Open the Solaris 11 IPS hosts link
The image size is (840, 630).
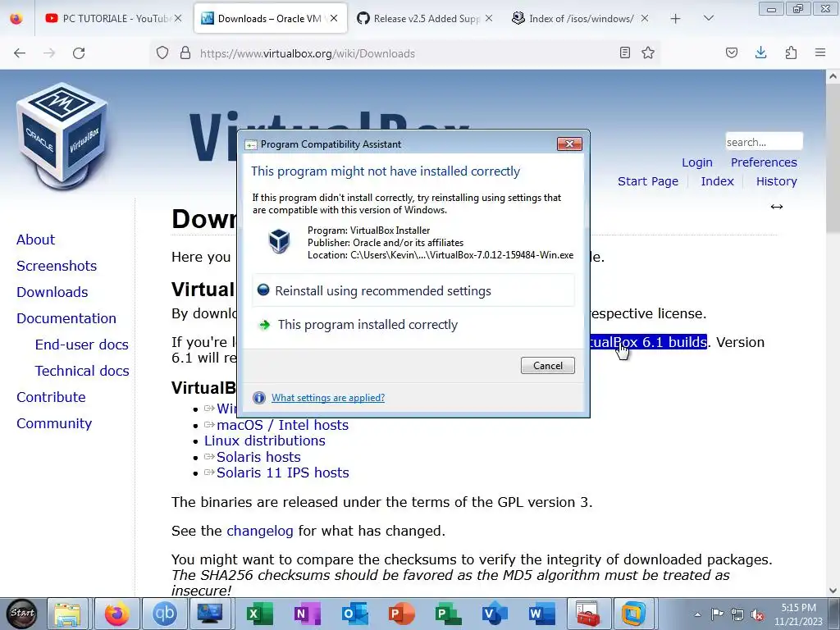282,472
